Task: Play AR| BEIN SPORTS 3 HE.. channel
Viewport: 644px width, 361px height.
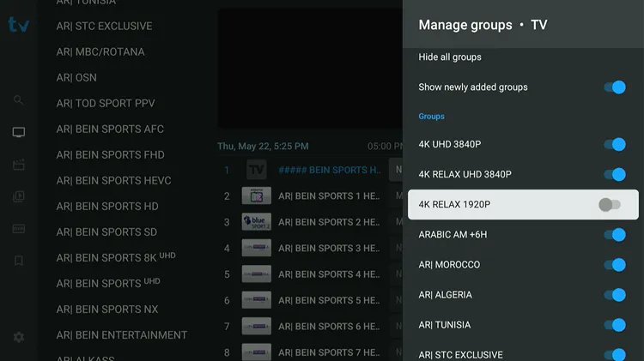Action: [x=329, y=248]
